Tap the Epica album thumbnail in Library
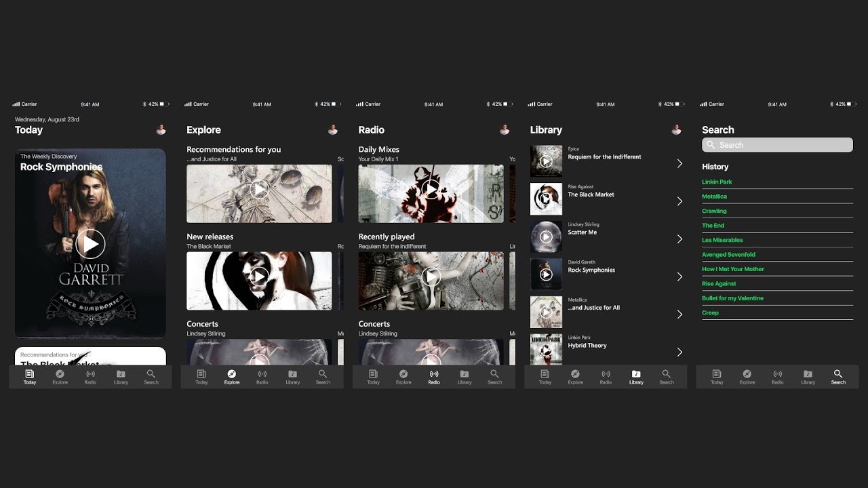Image resolution: width=868 pixels, height=488 pixels. coord(546,161)
